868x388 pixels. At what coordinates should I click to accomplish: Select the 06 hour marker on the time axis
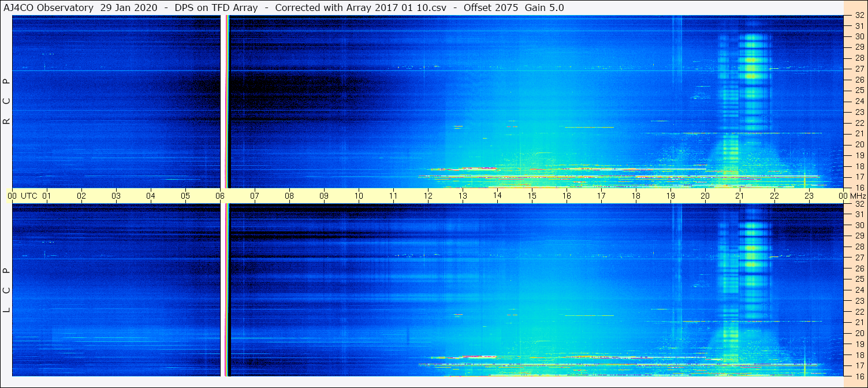pos(220,196)
